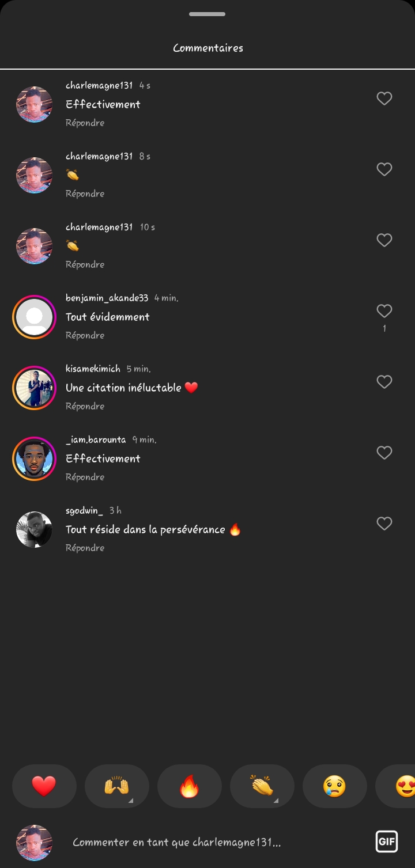Screen dimensions: 415x868
Task: Tap the raised hands emoji reaction
Action: coord(116,786)
